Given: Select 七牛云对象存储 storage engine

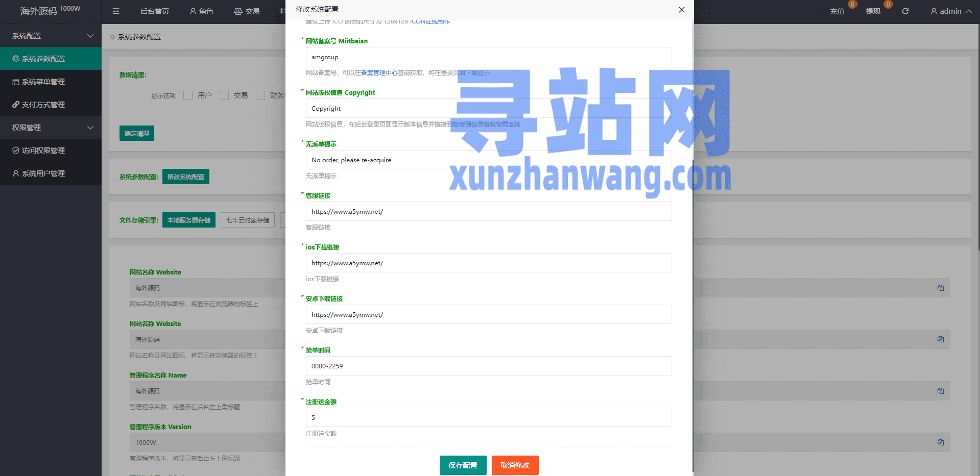Looking at the screenshot, I should click(248, 220).
